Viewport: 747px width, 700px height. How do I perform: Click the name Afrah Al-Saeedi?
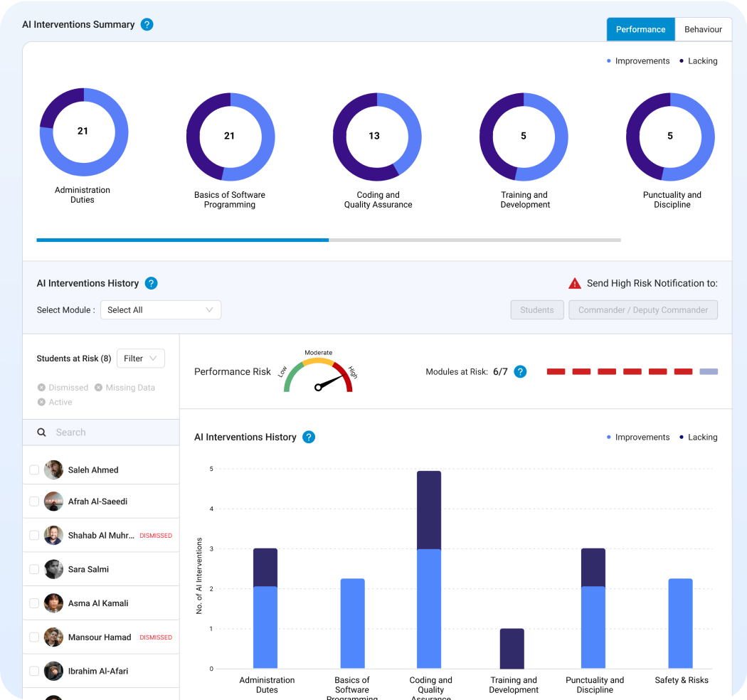coord(97,502)
